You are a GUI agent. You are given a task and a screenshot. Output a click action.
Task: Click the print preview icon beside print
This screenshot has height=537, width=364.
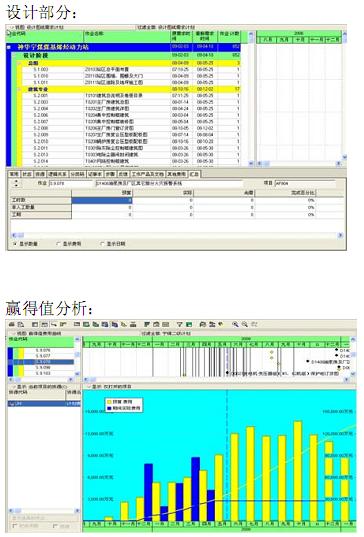pos(20,324)
